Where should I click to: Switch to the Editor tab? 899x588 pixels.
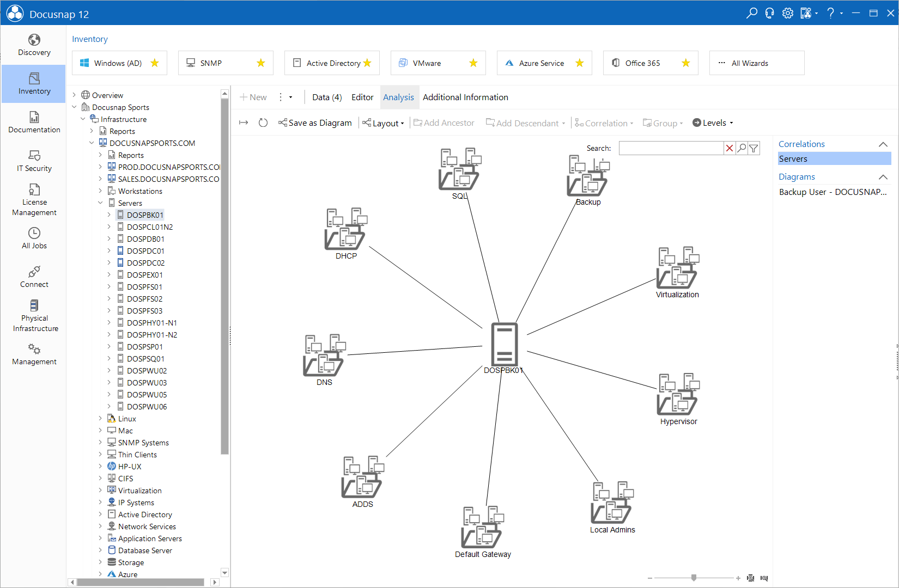[362, 97]
